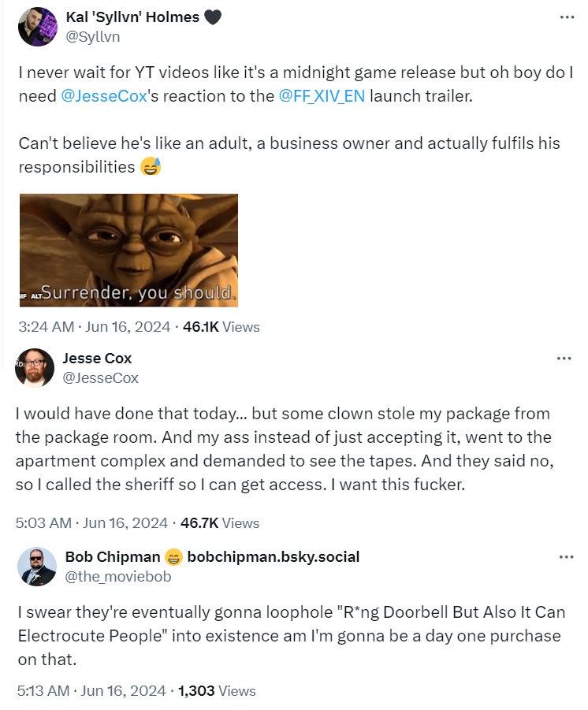
Task: Click the ALT badge on the Yoda GIF
Action: tap(35, 296)
